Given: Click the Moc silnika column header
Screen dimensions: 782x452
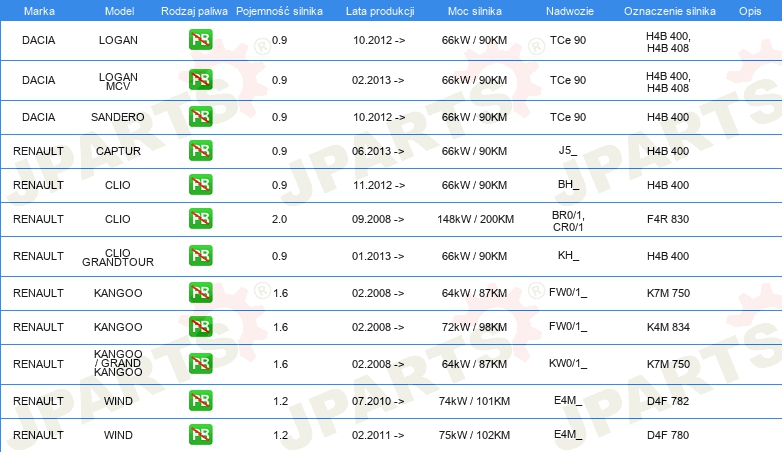Looking at the screenshot, I should [475, 11].
